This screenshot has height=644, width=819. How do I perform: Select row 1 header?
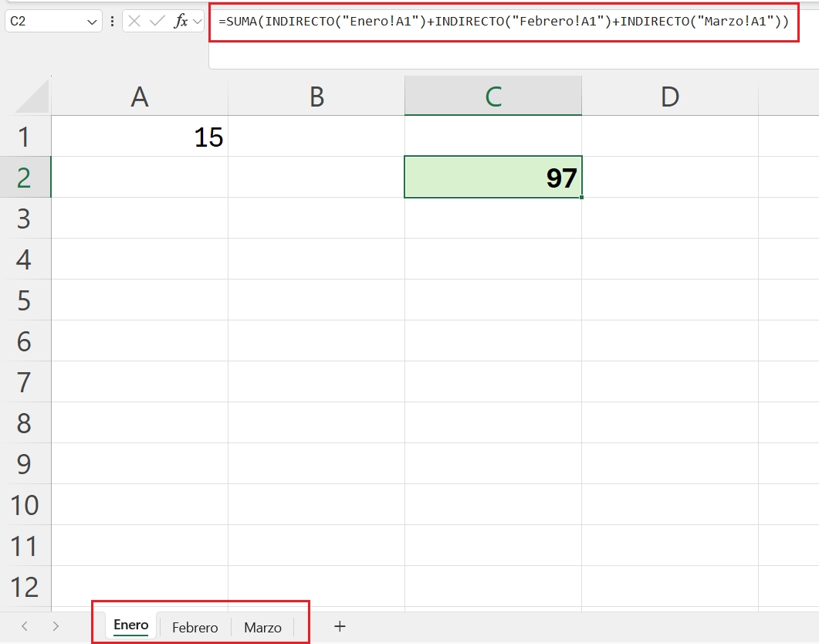click(24, 137)
